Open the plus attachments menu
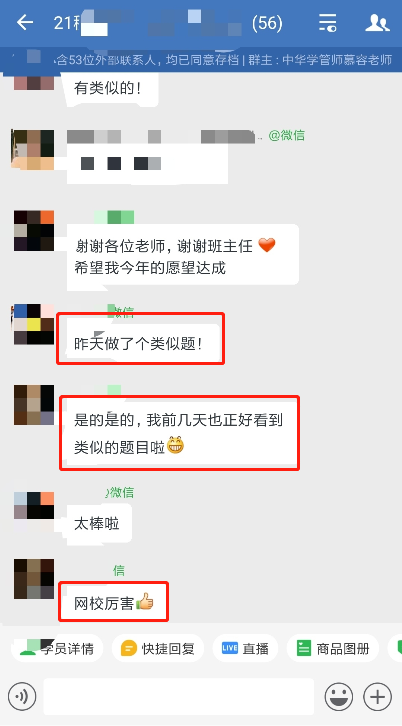This screenshot has width=402, height=726. point(377,696)
